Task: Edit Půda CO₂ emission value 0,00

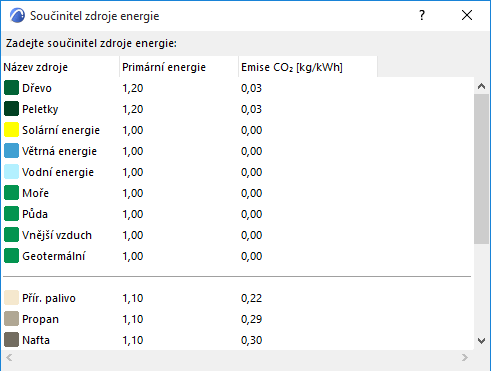Action: point(251,214)
